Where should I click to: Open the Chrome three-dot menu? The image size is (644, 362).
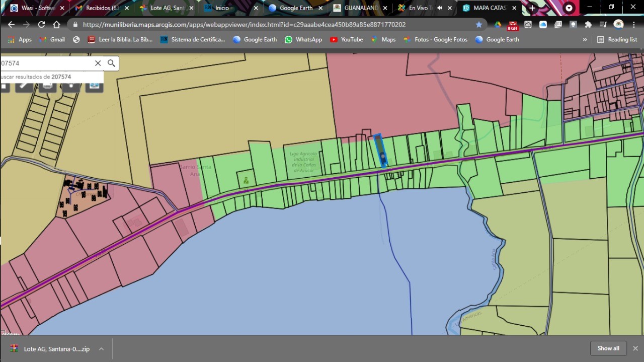(x=633, y=24)
